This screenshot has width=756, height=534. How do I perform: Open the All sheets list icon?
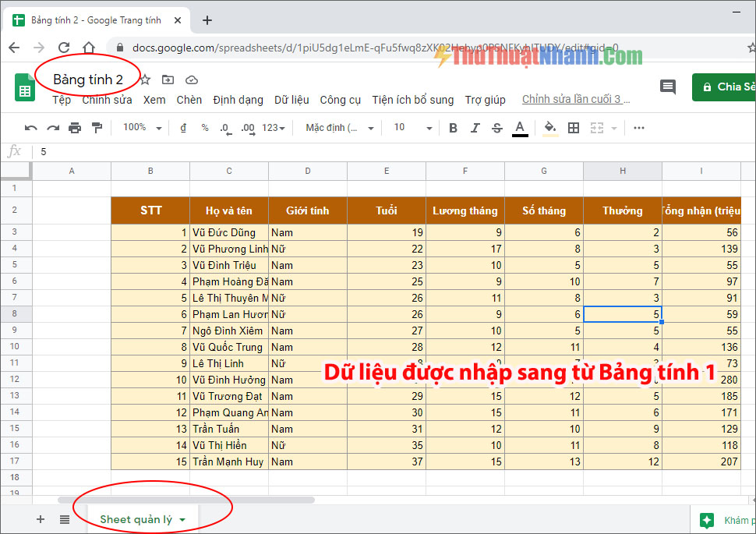[x=65, y=519]
